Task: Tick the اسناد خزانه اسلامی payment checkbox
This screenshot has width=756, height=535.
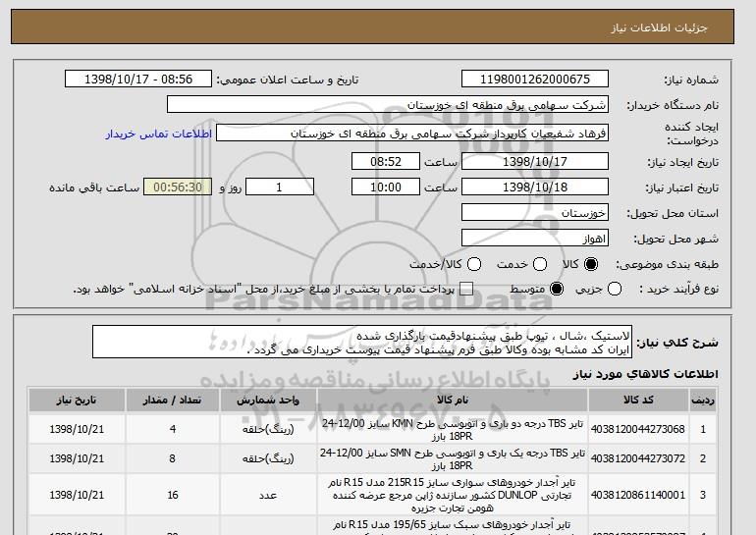Action: click(466, 290)
